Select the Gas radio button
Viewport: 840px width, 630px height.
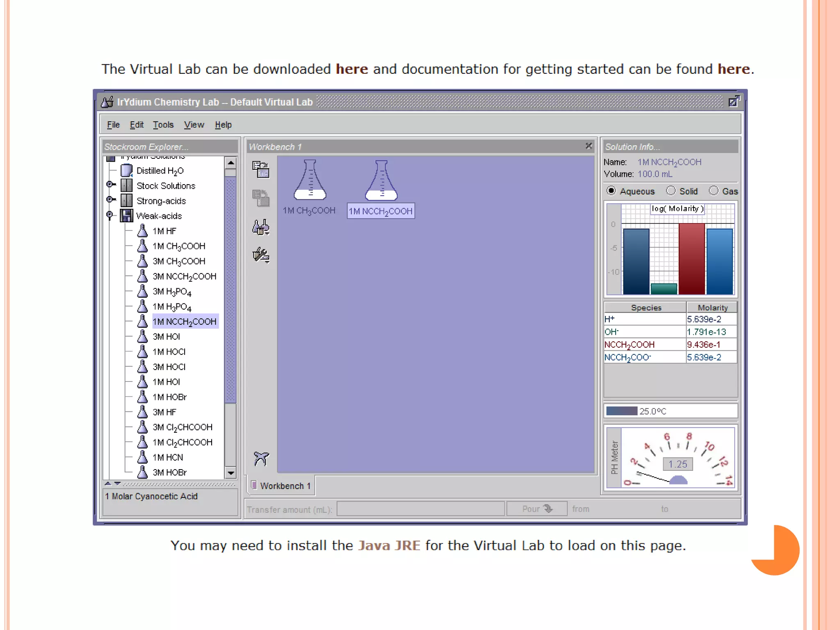click(x=714, y=191)
